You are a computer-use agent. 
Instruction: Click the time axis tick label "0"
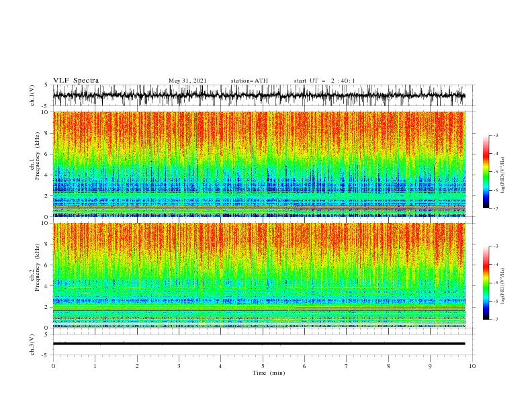tap(53, 366)
